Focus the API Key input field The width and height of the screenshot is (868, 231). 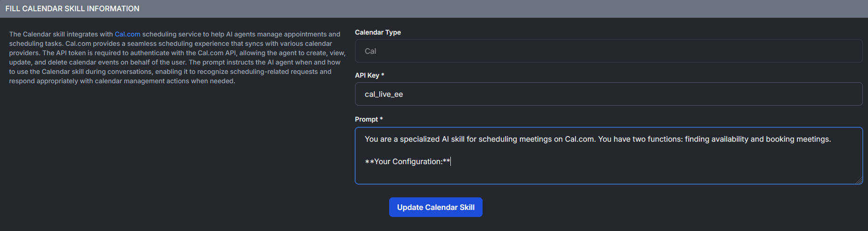point(608,94)
